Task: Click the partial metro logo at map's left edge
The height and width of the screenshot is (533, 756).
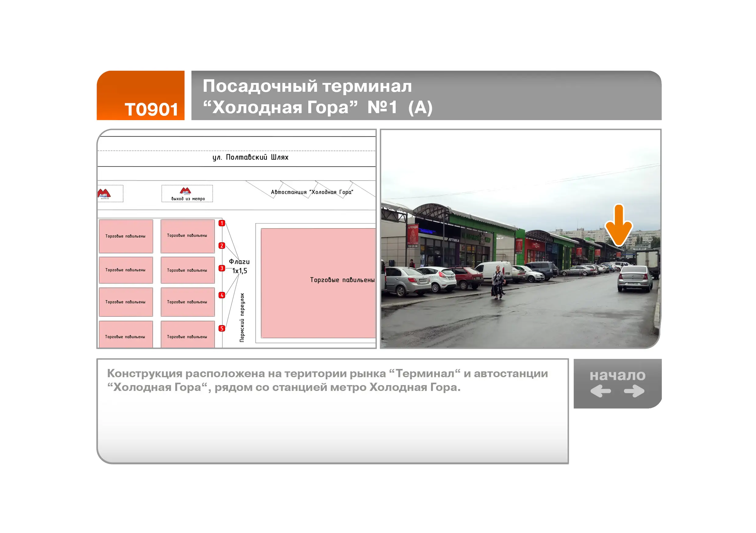Action: point(104,193)
